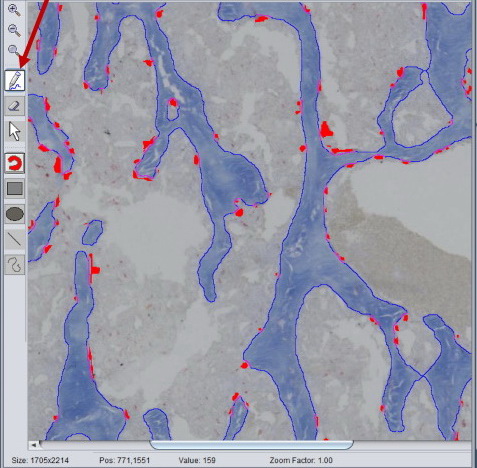The height and width of the screenshot is (468, 477).
Task: Pick the freehand curve tool
Action: tap(15, 265)
